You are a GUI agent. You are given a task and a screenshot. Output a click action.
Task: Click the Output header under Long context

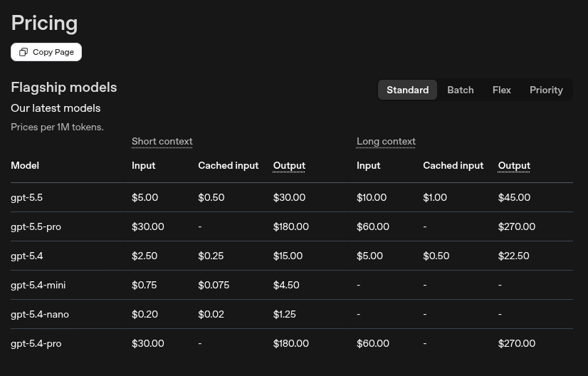tap(514, 165)
